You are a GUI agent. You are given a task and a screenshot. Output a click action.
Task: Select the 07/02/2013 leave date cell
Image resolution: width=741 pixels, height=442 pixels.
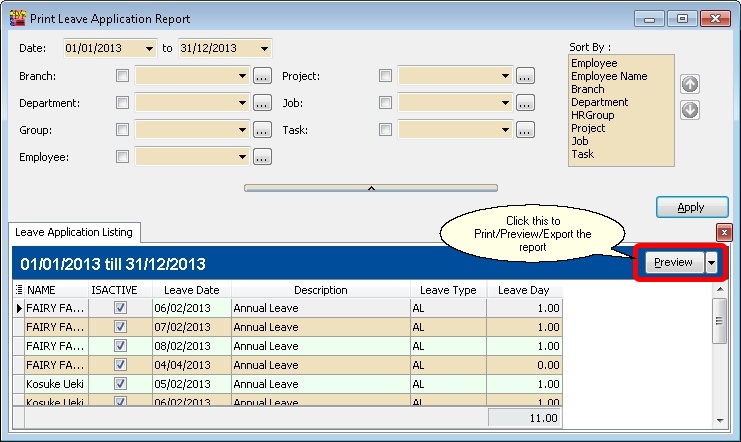192,327
